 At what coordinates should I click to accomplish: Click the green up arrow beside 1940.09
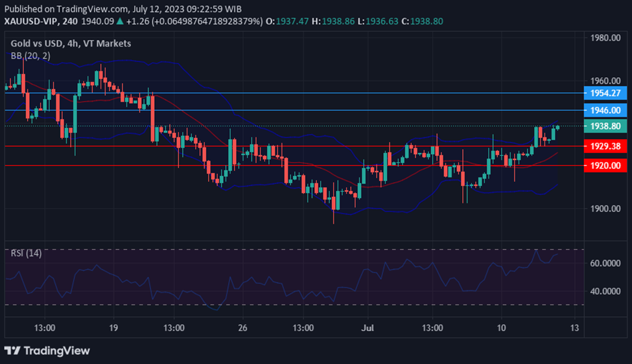pyautogui.click(x=120, y=21)
